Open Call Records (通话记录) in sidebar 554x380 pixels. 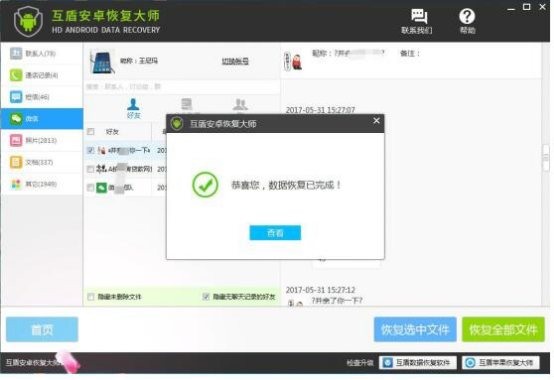point(42,75)
